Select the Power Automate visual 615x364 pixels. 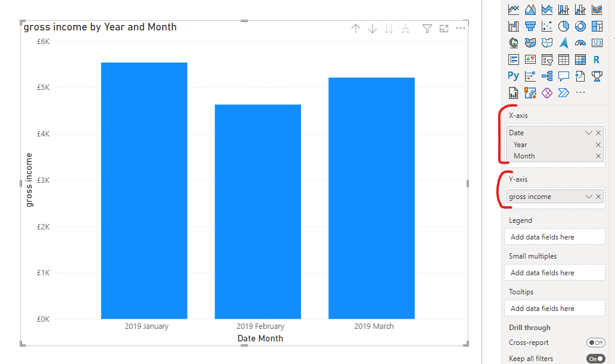(564, 93)
